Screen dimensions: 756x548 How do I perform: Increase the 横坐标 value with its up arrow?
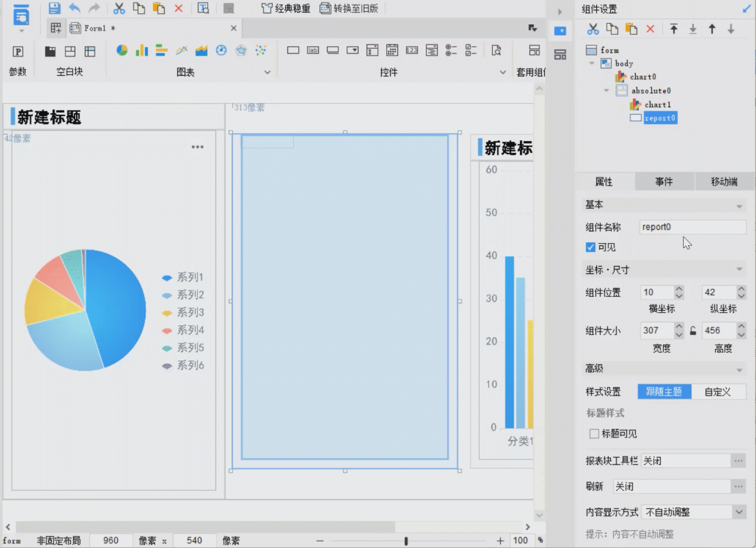pos(679,289)
